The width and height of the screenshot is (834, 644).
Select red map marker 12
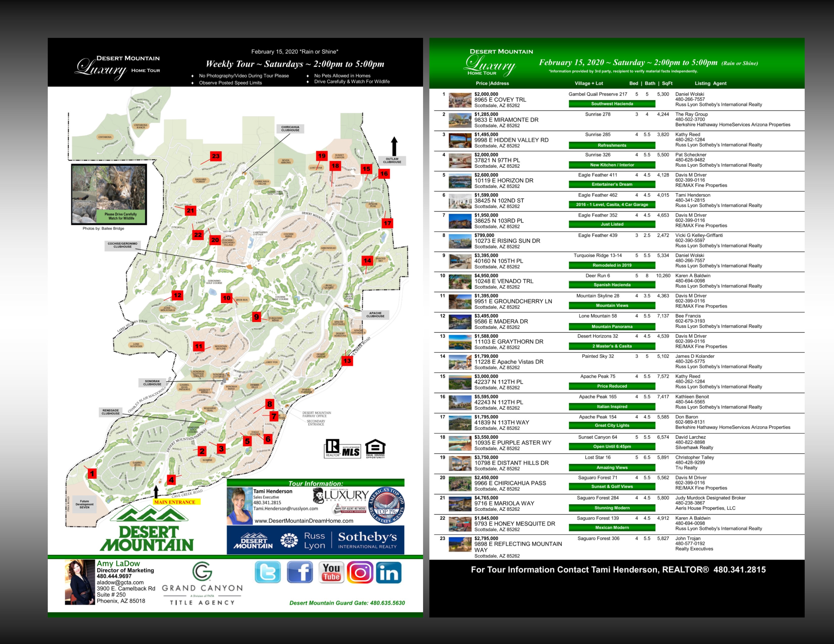(x=178, y=295)
